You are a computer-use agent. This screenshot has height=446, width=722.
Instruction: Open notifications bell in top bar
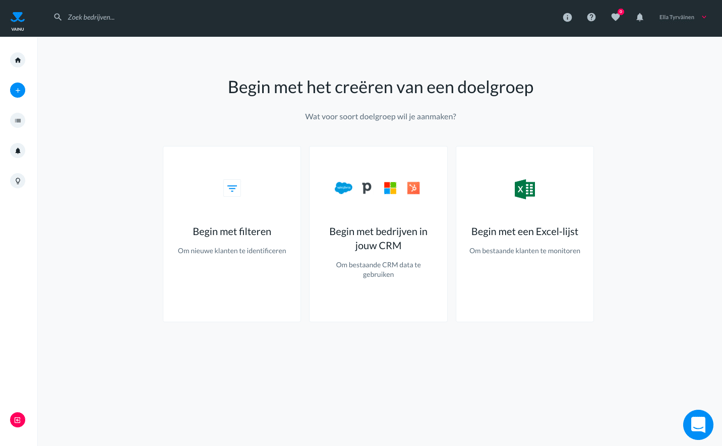click(640, 17)
